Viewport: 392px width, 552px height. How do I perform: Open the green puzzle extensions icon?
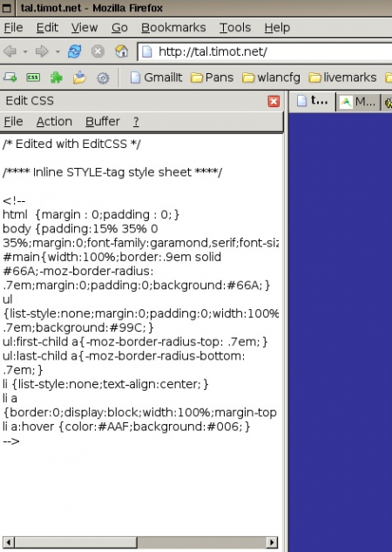coord(57,77)
